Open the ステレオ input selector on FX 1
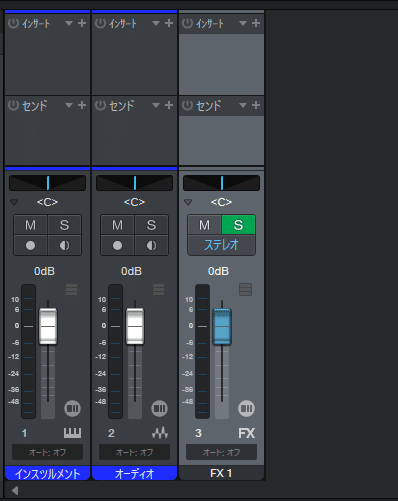The width and height of the screenshot is (398, 501). (221, 245)
